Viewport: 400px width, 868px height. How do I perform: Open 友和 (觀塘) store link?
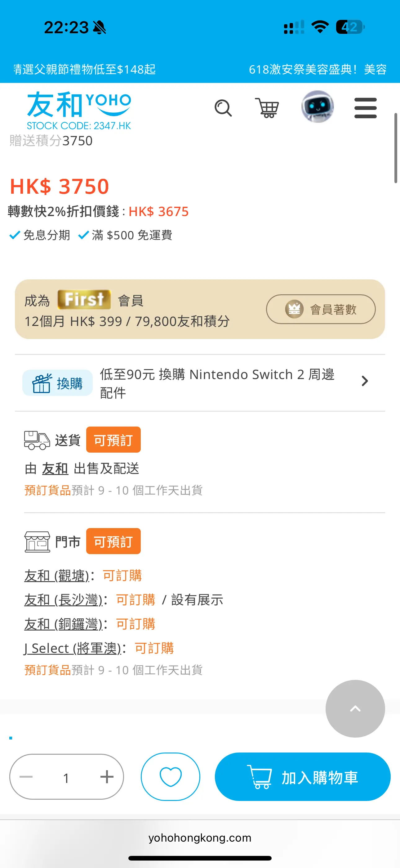56,576
